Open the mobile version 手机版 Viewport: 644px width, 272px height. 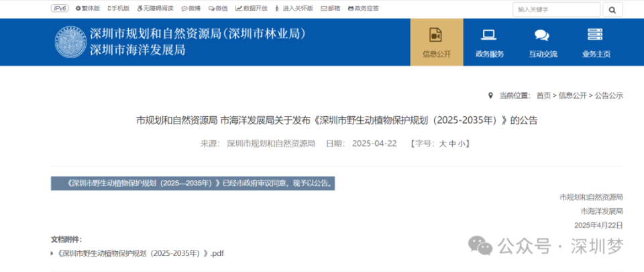(118, 8)
